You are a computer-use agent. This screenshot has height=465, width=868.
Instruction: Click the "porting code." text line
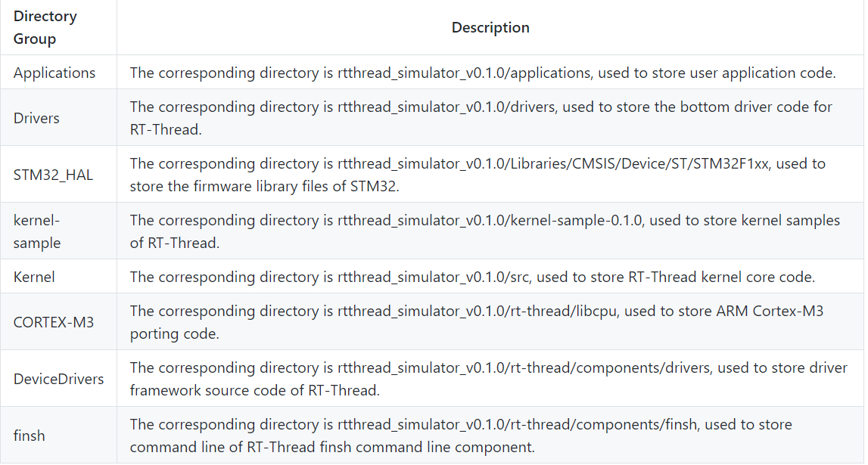coord(174,333)
